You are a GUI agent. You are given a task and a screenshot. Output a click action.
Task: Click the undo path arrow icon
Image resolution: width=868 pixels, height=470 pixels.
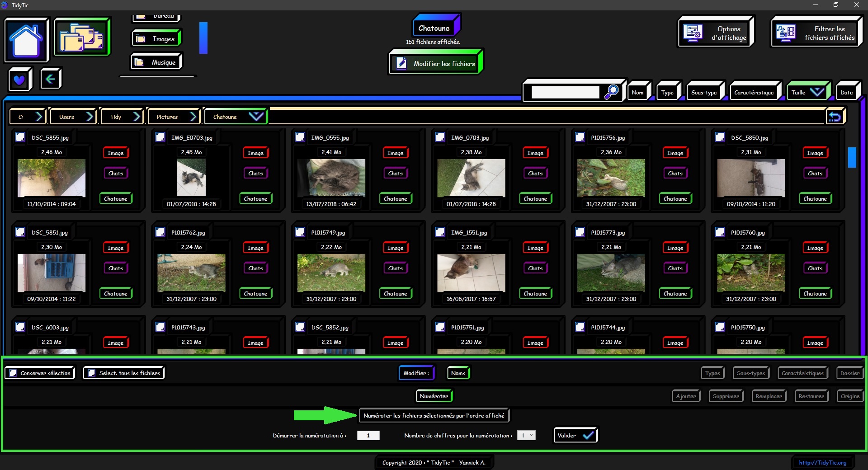(835, 117)
